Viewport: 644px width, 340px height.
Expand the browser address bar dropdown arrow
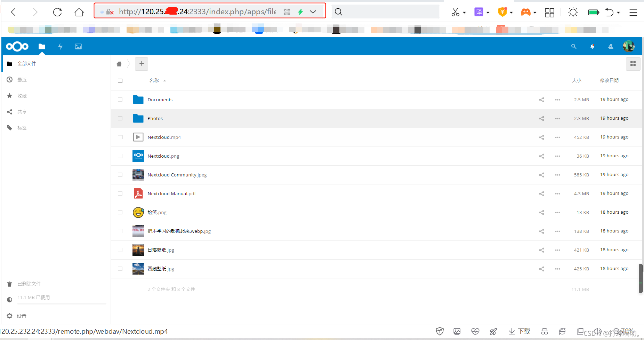pos(313,12)
